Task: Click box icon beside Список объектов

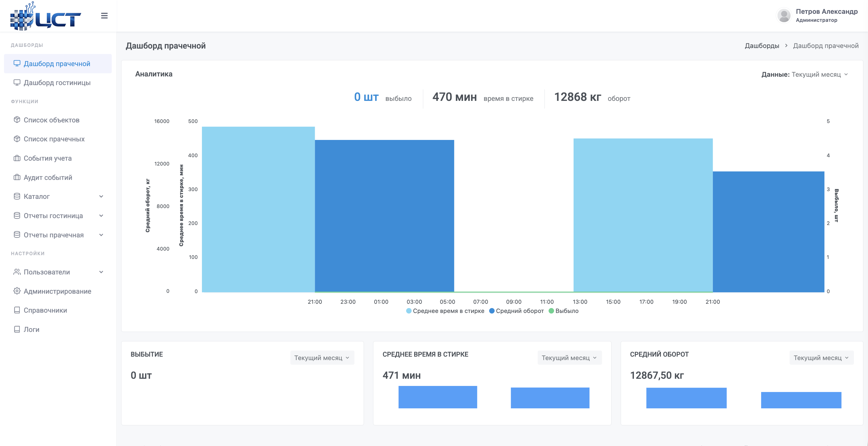Action: [17, 120]
